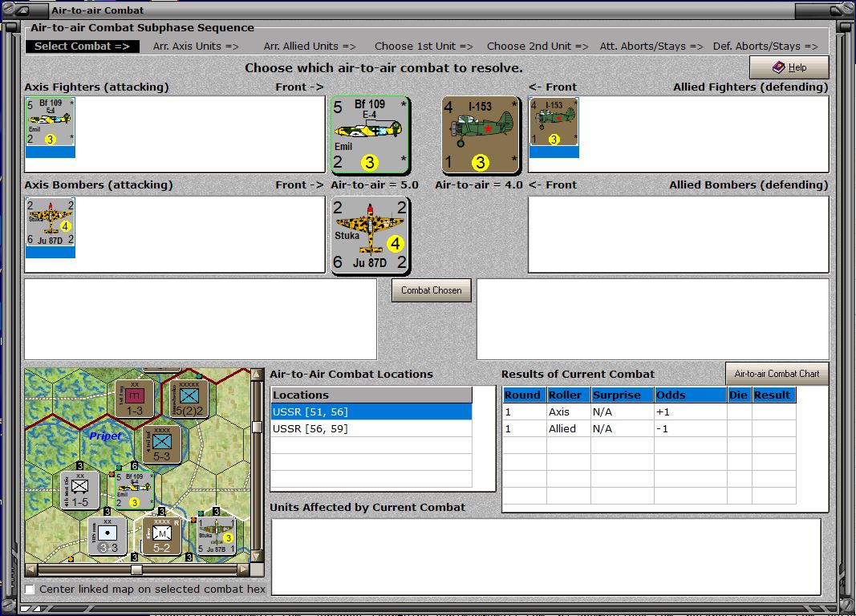
Task: Click the 3-3 unit counter on map
Action: coord(107,536)
